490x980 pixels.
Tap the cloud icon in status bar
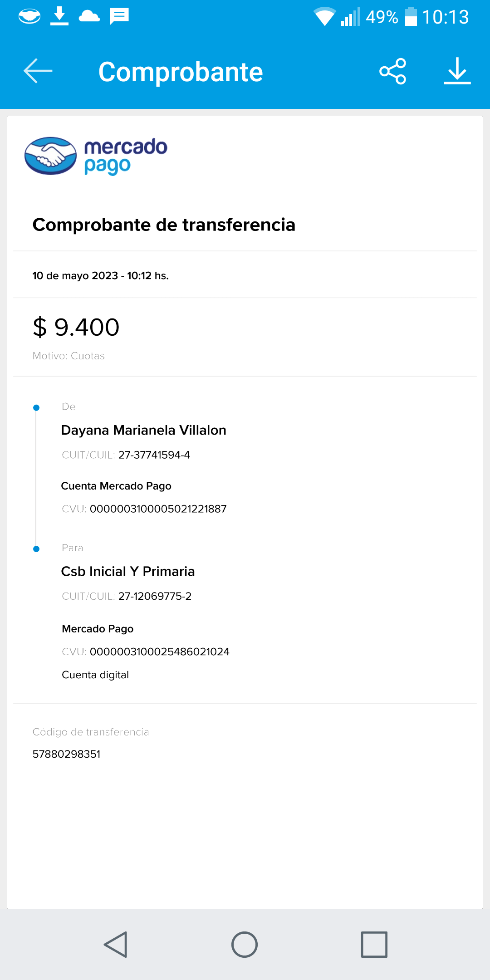[89, 17]
